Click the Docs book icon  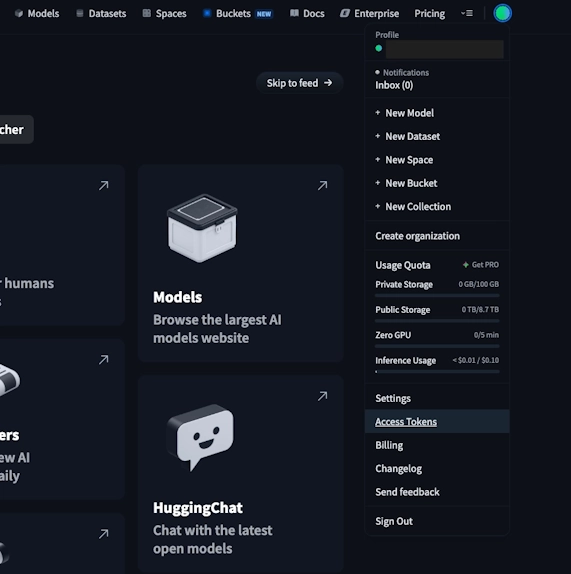click(294, 14)
